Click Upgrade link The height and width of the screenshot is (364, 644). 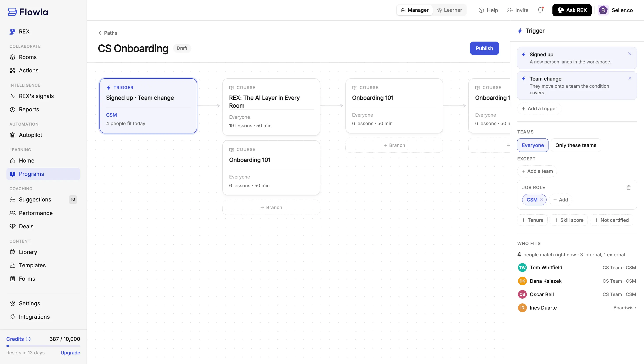[70, 353]
